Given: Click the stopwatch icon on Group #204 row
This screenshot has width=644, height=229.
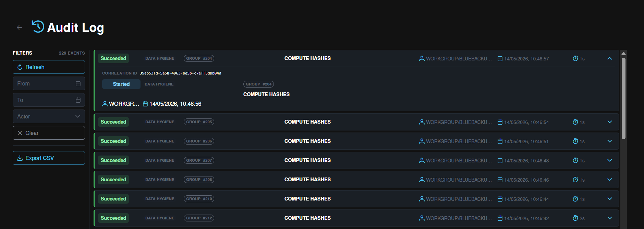Looking at the screenshot, I should pyautogui.click(x=575, y=58).
